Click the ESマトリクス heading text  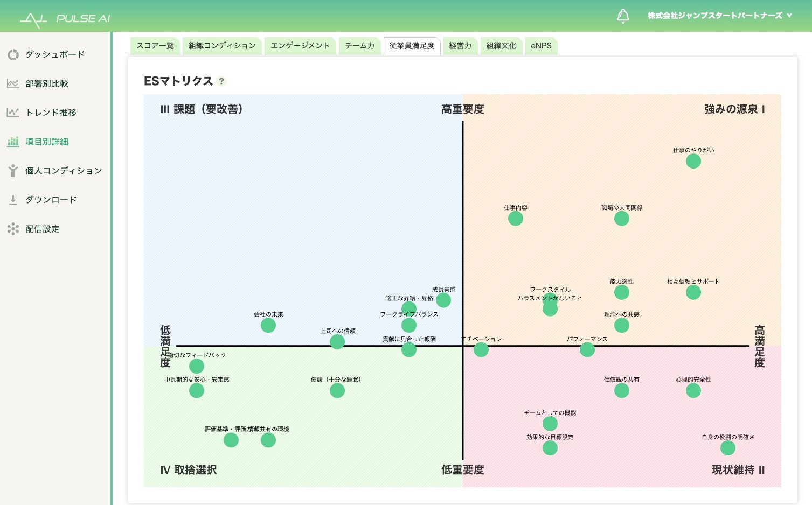click(178, 81)
